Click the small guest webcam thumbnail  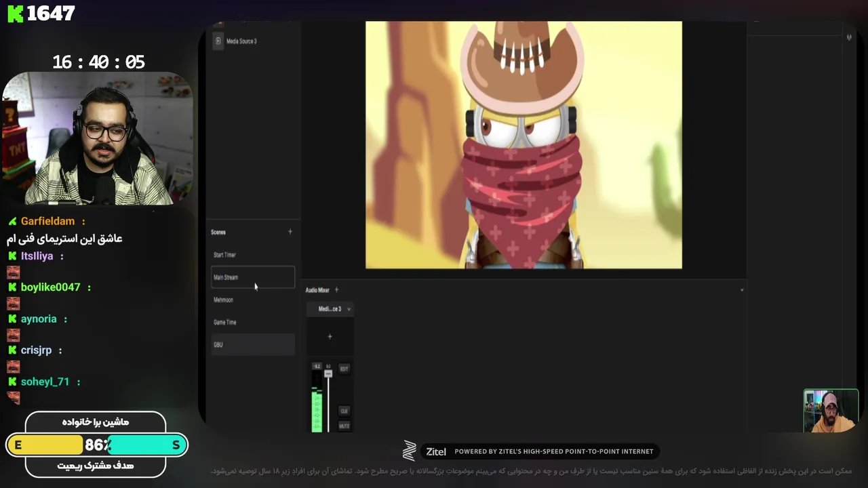click(x=831, y=411)
